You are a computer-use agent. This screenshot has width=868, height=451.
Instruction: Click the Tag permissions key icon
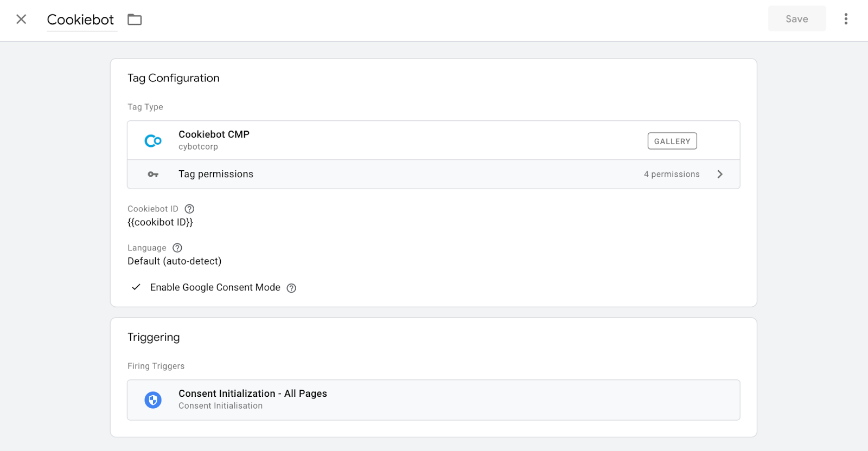click(x=153, y=174)
